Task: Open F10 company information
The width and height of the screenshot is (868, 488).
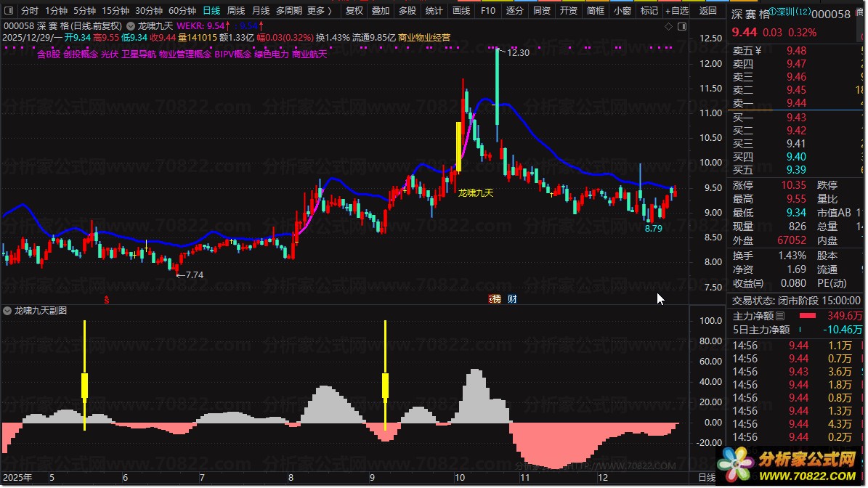Action: point(487,10)
